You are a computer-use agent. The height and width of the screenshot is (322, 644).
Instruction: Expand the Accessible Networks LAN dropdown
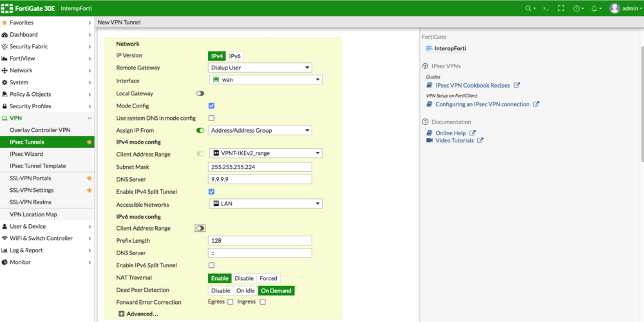point(265,204)
